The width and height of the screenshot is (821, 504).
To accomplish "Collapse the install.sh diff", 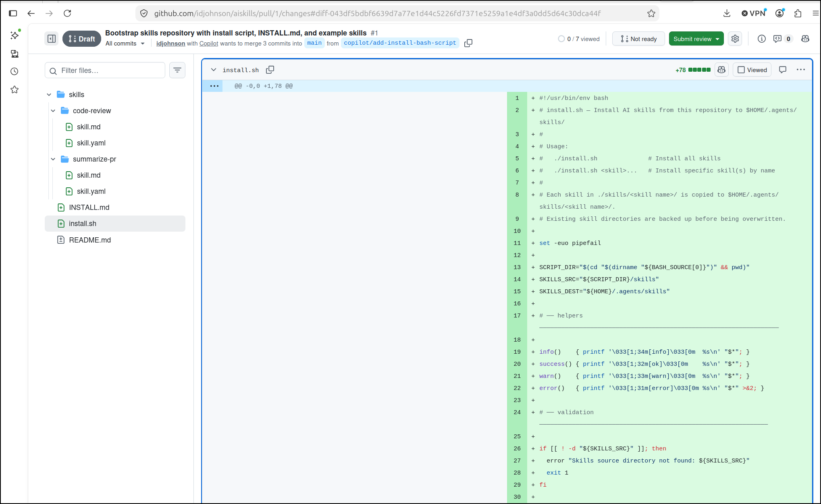I will [214, 70].
